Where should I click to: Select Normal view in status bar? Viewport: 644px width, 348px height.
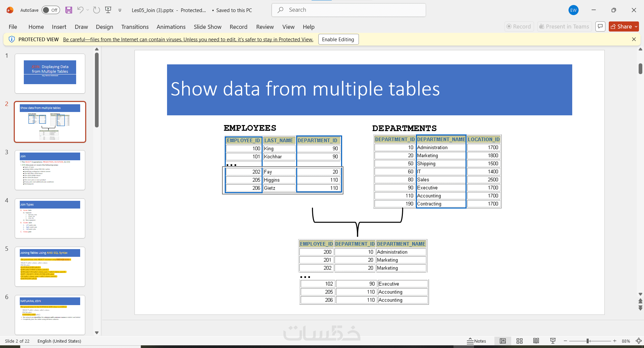coord(503,341)
